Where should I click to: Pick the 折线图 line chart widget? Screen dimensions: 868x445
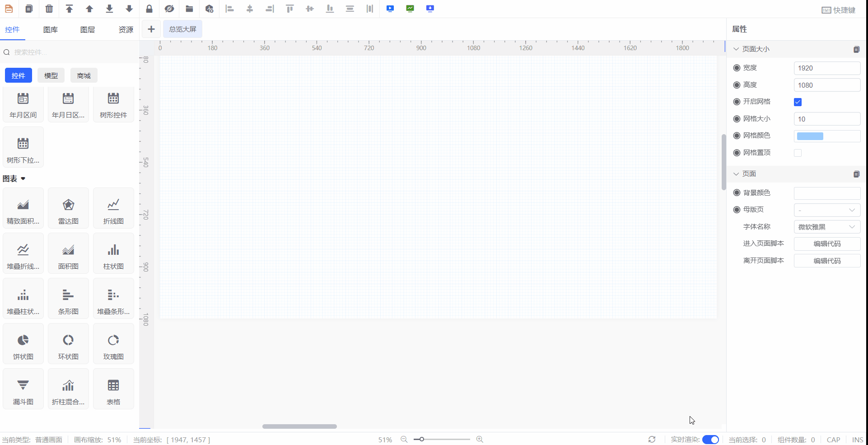point(113,208)
